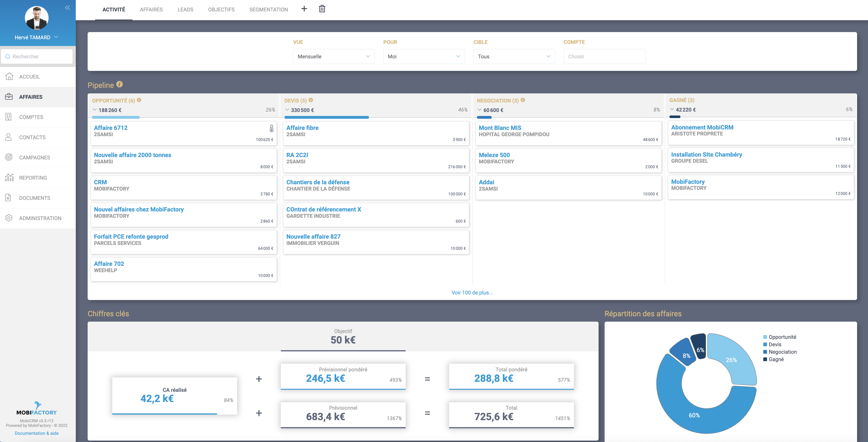Collapse the Opportunité column with its chevron
The image size is (868, 442).
click(95, 110)
